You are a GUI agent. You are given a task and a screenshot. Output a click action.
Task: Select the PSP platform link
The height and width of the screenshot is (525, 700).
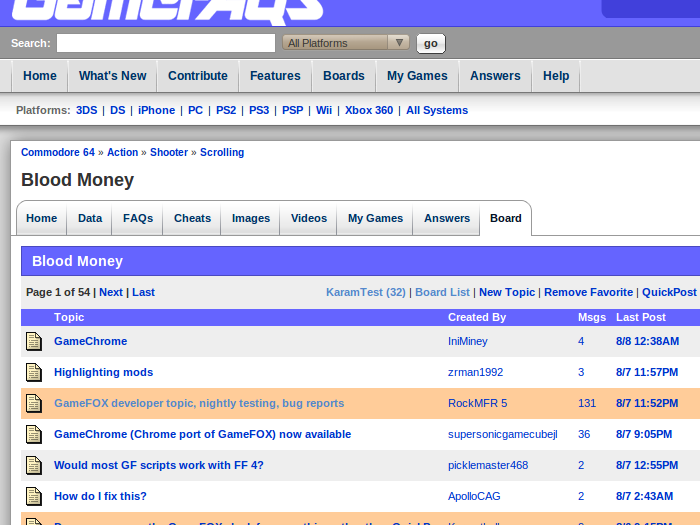[292, 110]
